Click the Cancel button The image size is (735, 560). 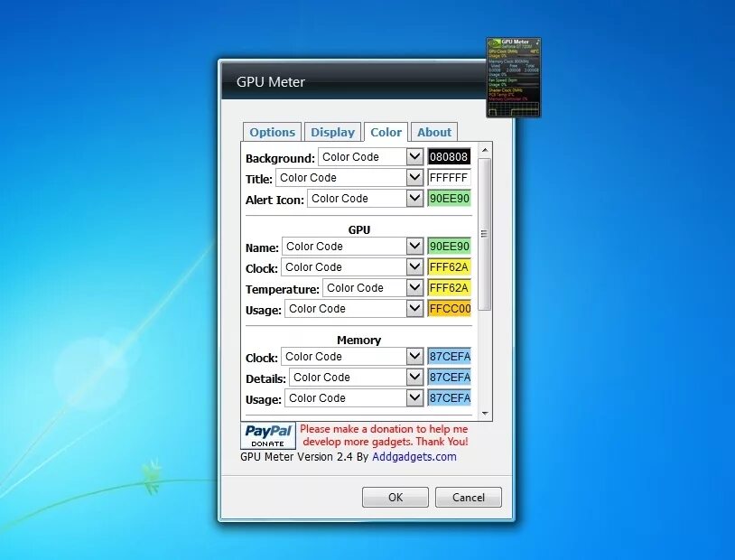tap(469, 497)
